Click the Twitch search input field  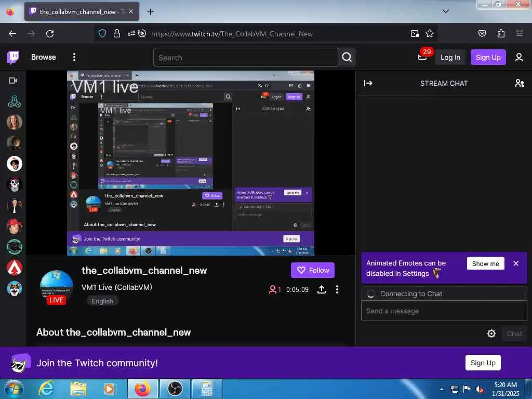[x=246, y=57]
